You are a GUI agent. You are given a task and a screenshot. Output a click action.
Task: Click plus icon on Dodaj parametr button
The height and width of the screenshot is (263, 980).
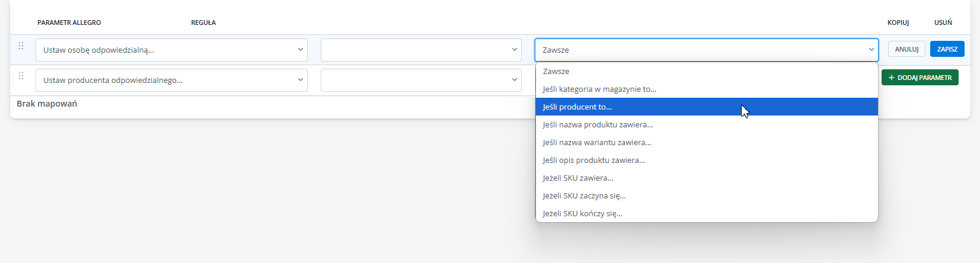[891, 78]
